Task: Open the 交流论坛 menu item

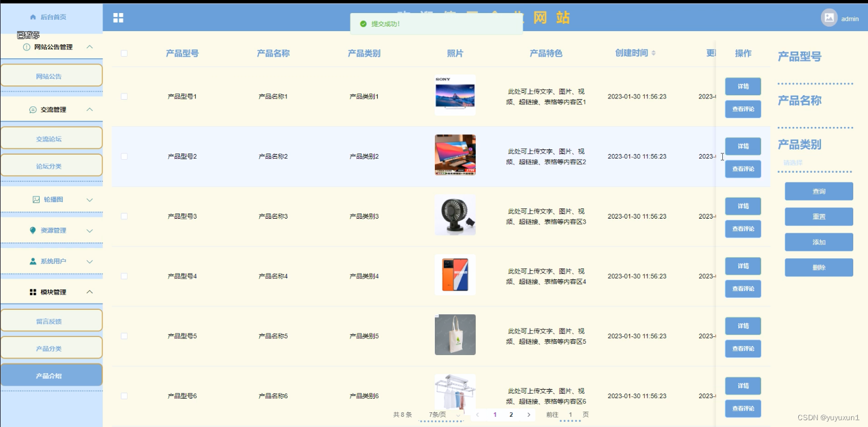Action: (52, 138)
